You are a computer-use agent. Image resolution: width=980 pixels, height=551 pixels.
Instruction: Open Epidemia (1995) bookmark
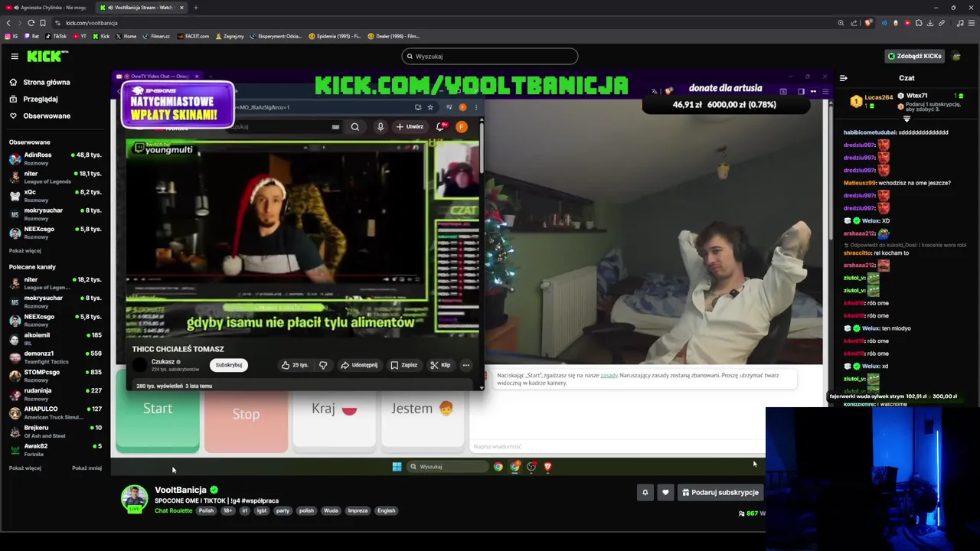click(x=335, y=36)
